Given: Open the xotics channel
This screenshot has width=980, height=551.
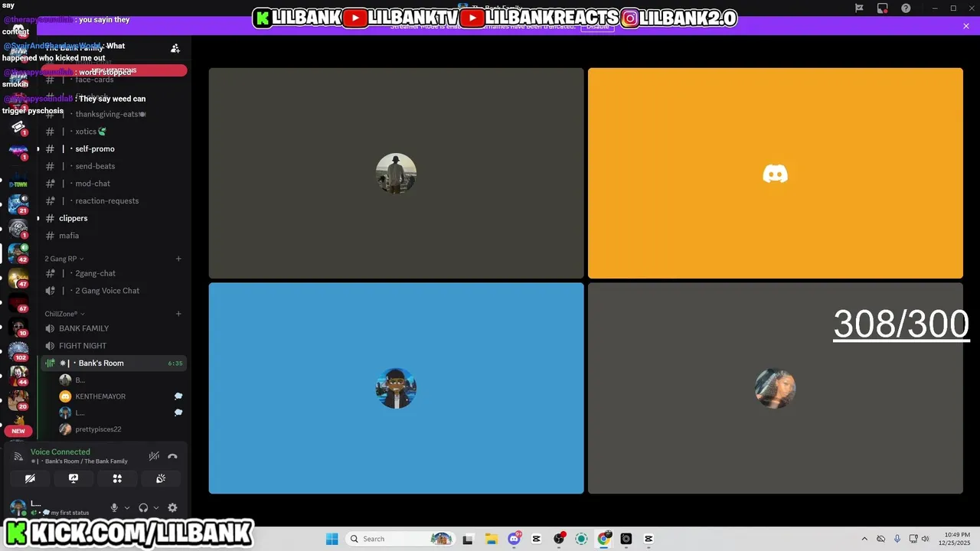Looking at the screenshot, I should (x=114, y=132).
